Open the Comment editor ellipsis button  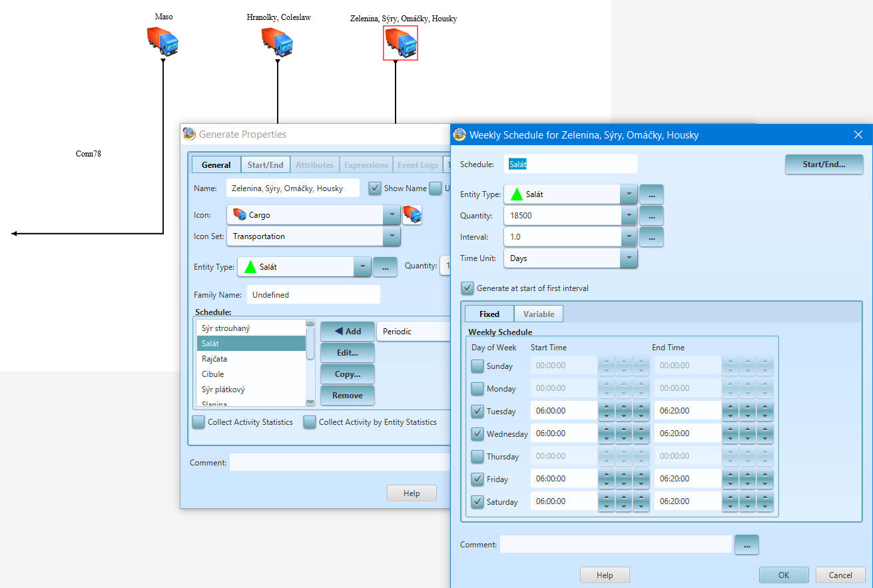[746, 545]
